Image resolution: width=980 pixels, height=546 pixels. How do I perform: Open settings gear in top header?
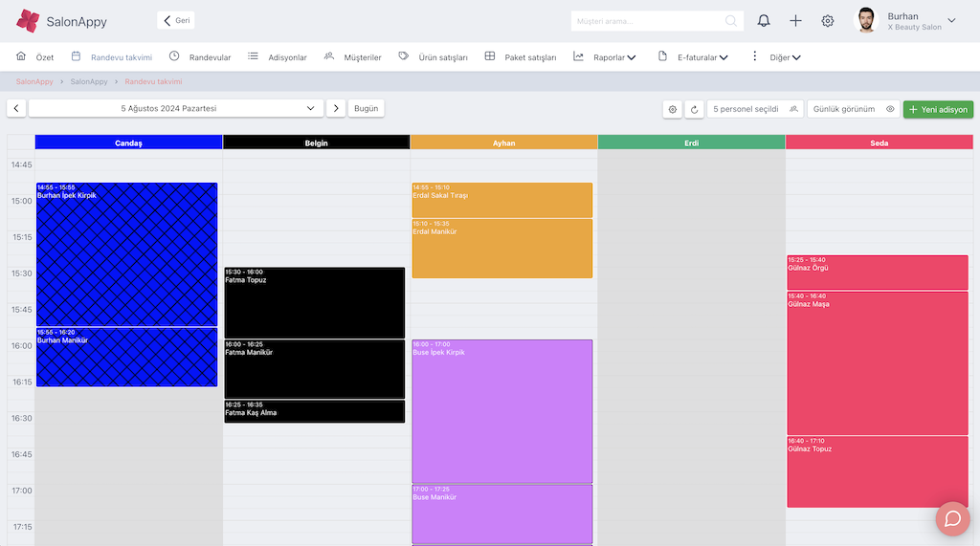tap(828, 21)
